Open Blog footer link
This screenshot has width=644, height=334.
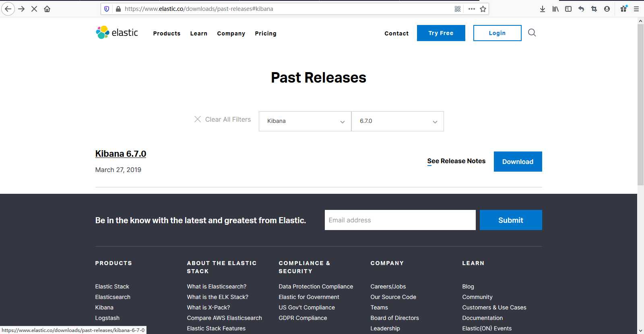[468, 286]
